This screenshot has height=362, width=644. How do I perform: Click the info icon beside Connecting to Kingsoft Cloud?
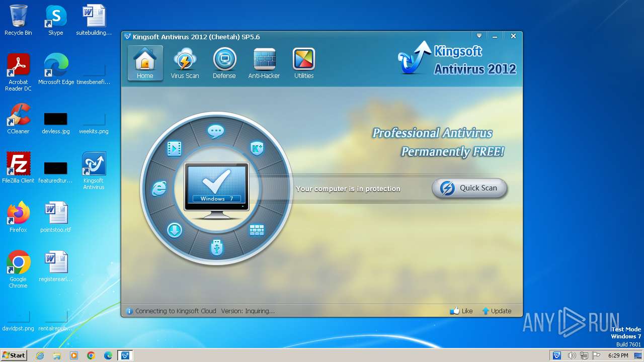coord(129,311)
